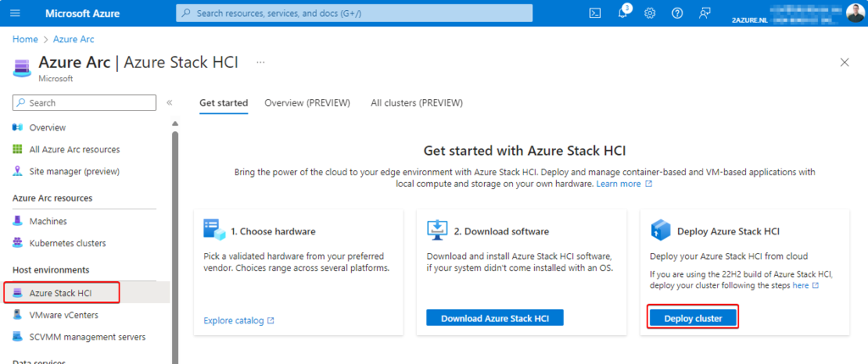
Task: Collapse the sidebar with double chevron
Action: 170,102
